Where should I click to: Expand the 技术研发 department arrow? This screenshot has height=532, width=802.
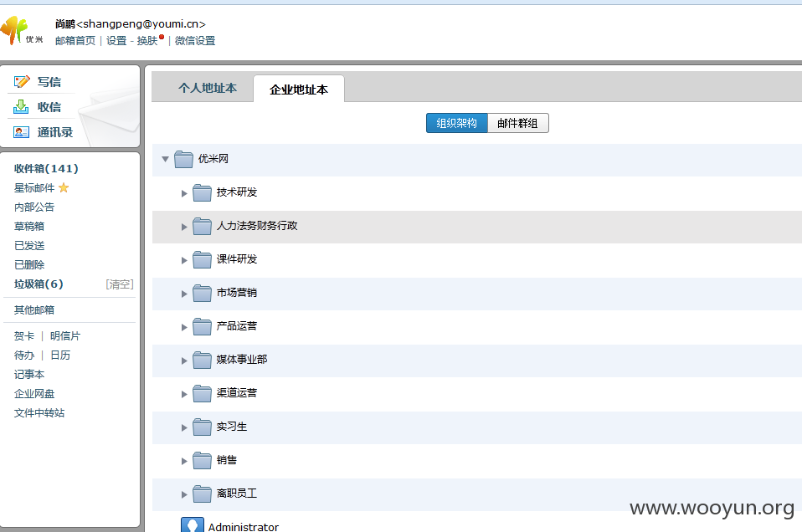[184, 193]
